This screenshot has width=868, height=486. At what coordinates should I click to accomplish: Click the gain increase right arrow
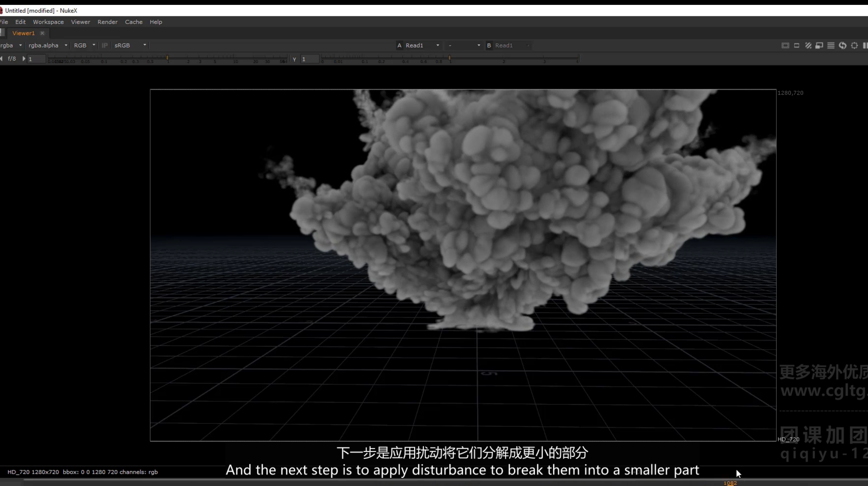tap(24, 59)
